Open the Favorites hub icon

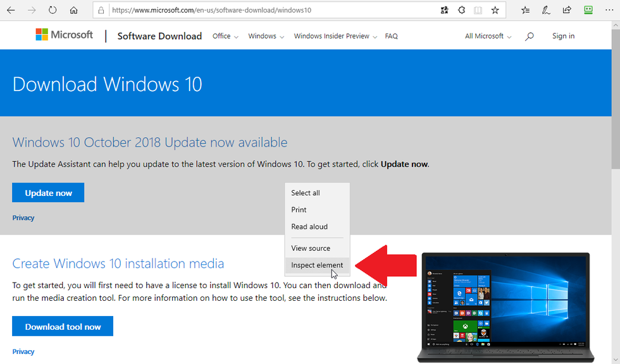(x=526, y=10)
